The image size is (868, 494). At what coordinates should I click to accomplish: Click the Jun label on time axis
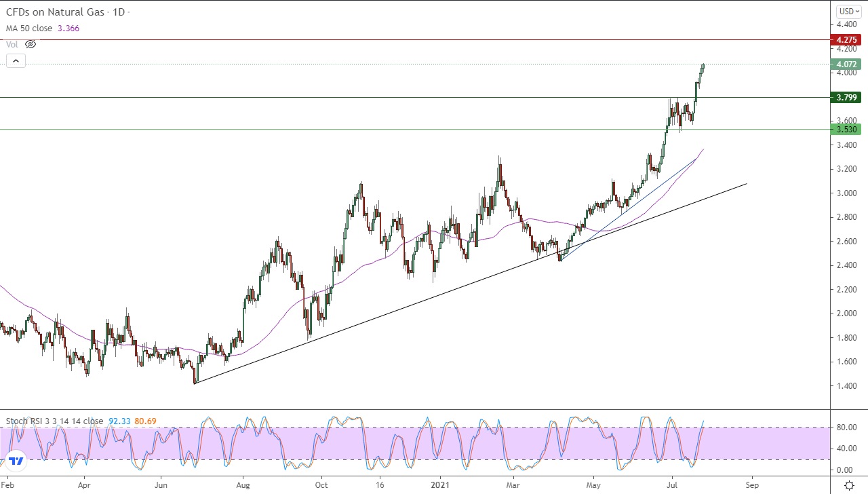[161, 486]
